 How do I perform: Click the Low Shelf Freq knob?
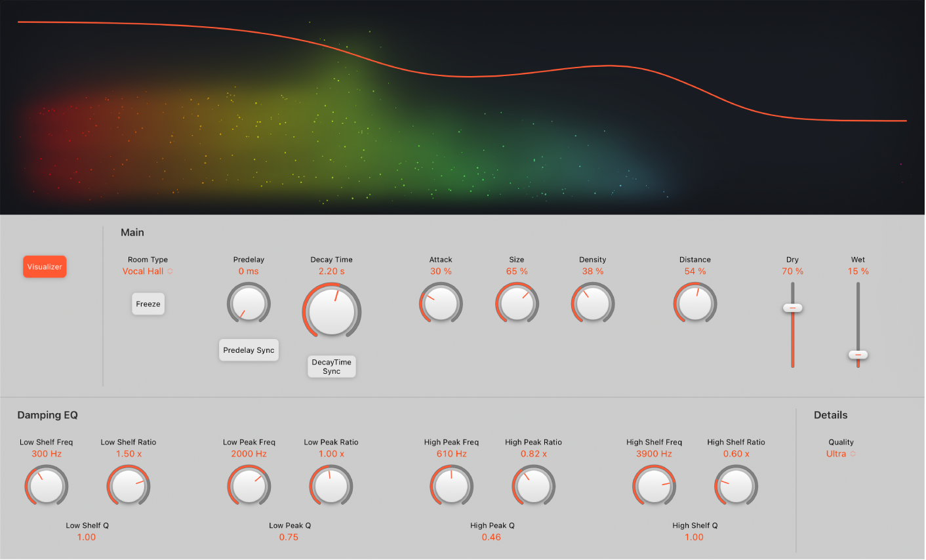click(x=47, y=487)
